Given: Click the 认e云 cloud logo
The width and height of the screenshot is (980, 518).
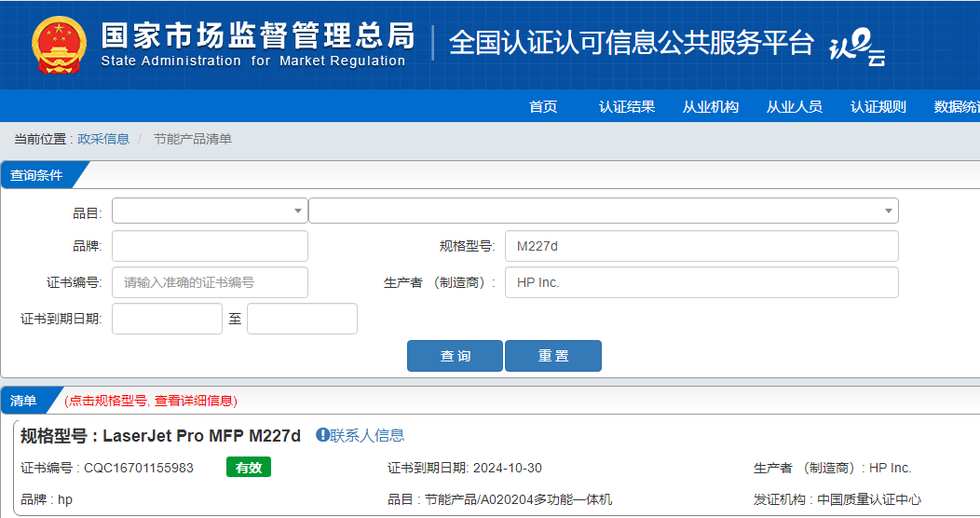Looking at the screenshot, I should tap(857, 47).
